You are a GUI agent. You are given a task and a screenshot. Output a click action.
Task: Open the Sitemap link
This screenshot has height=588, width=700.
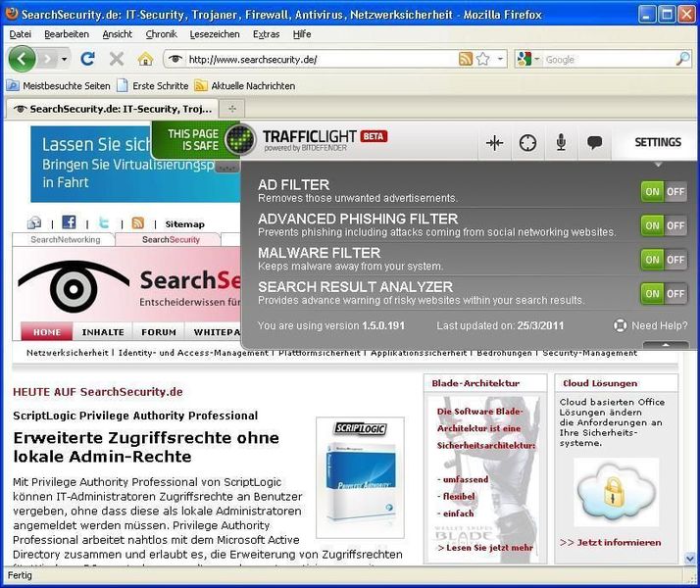coord(185,224)
